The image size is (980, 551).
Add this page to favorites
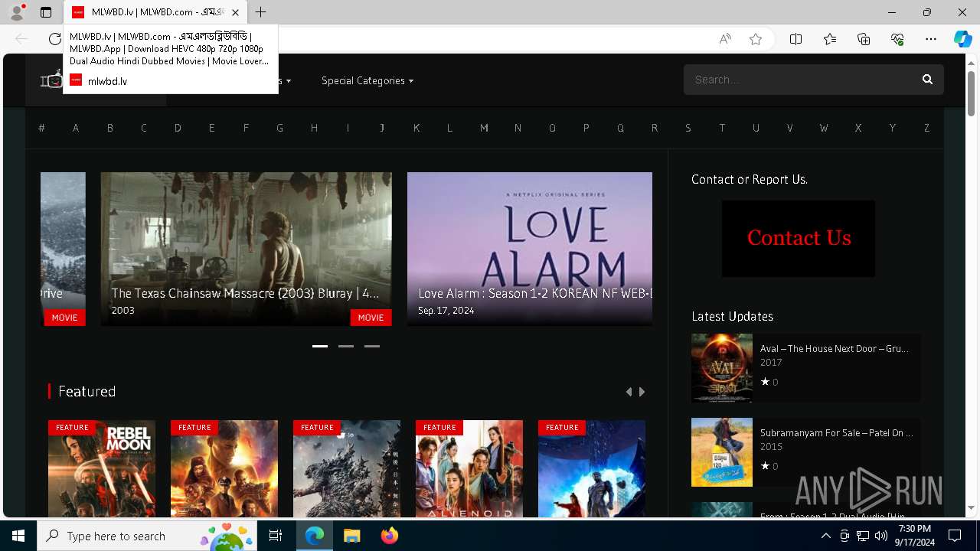pyautogui.click(x=756, y=39)
